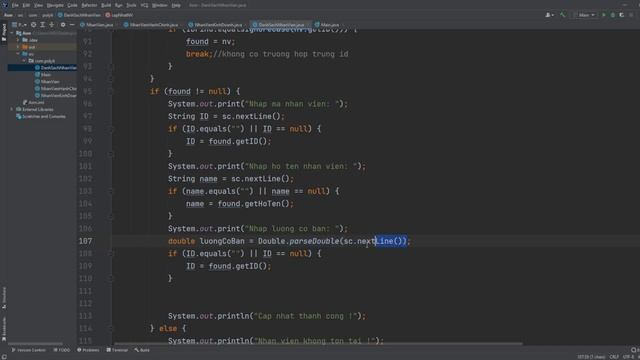Click DanhSachNhanVien class in navigation breadcrumb
The height and width of the screenshot is (360, 640).
[x=80, y=15]
